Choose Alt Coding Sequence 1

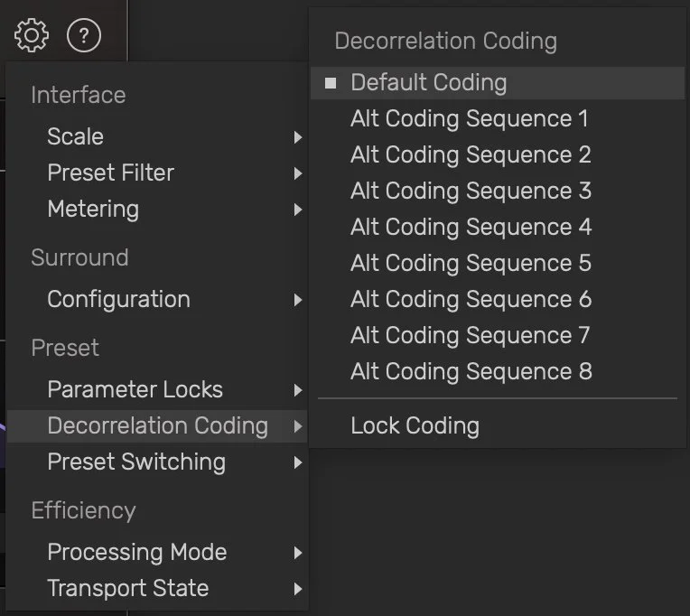pyautogui.click(x=469, y=119)
